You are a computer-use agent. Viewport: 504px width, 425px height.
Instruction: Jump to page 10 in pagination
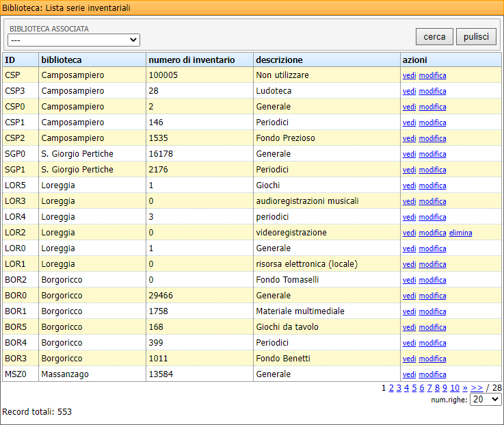454,388
